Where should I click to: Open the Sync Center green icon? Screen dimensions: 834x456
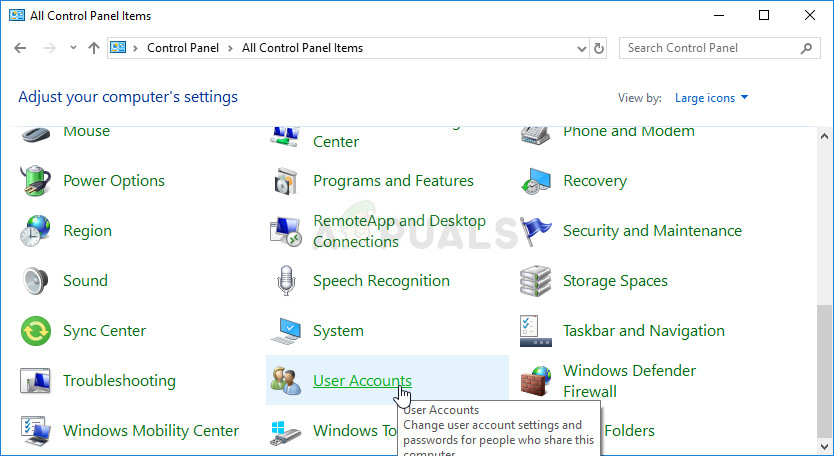36,331
